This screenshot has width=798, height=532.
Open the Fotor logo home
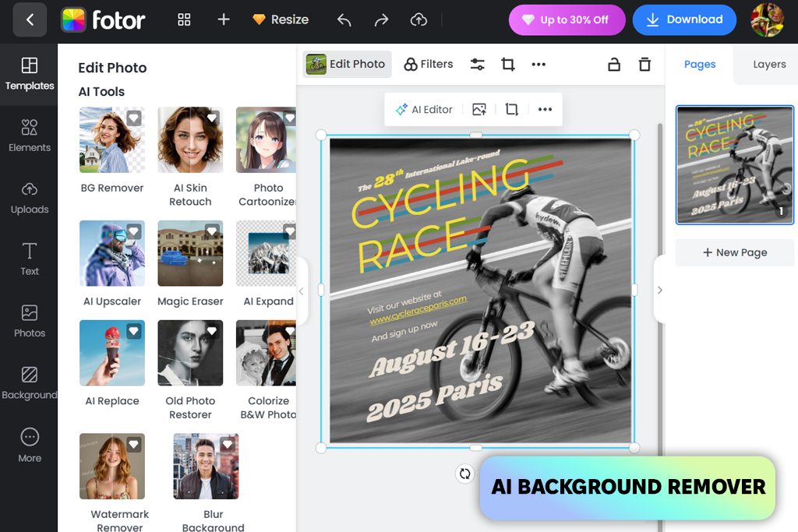(104, 19)
